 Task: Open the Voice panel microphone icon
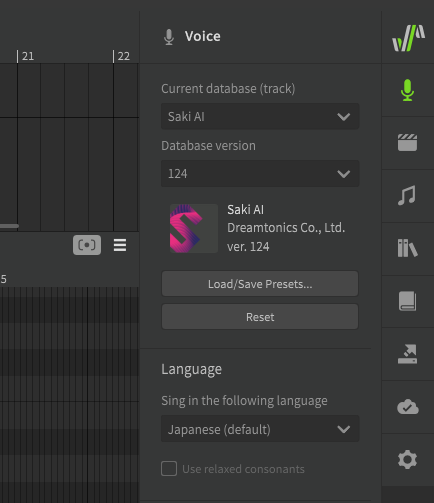coord(407,90)
